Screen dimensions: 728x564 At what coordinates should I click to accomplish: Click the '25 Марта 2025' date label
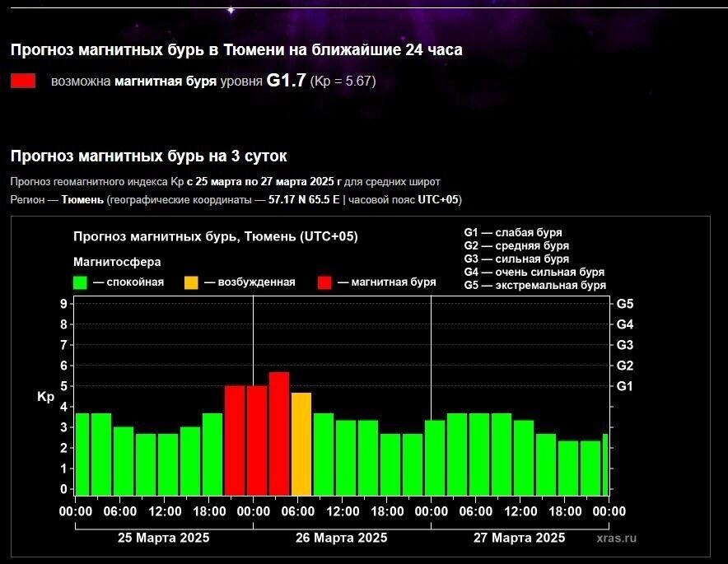pyautogui.click(x=163, y=538)
